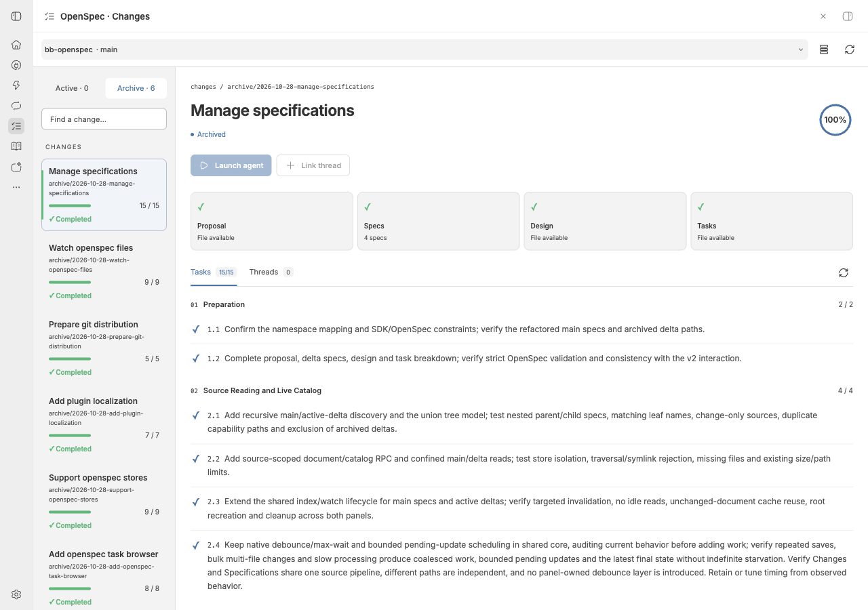Select the Support openspec stores change

(x=104, y=501)
